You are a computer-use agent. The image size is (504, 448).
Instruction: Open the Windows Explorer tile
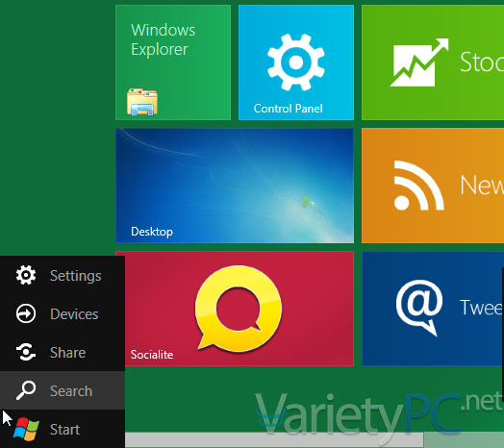(x=173, y=62)
